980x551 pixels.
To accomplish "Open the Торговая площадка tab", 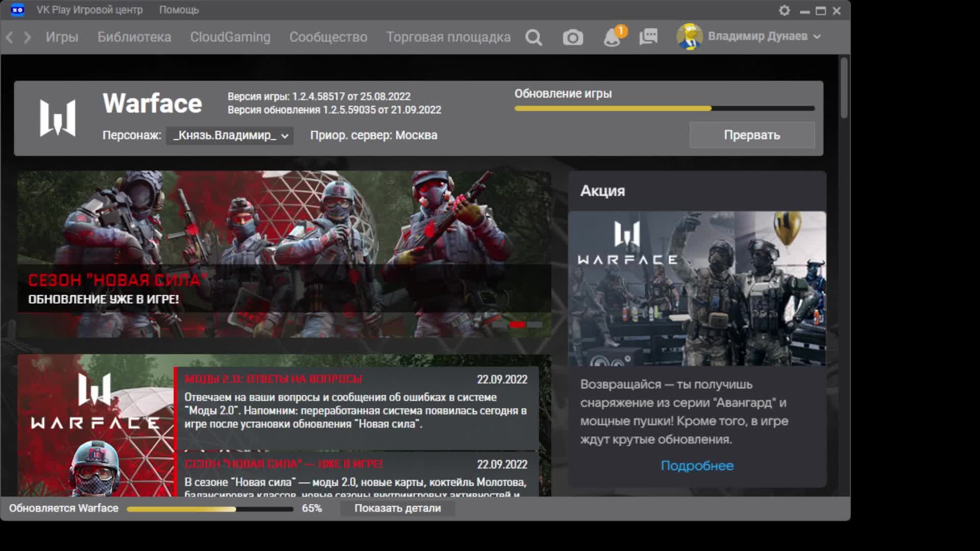I will tap(448, 37).
